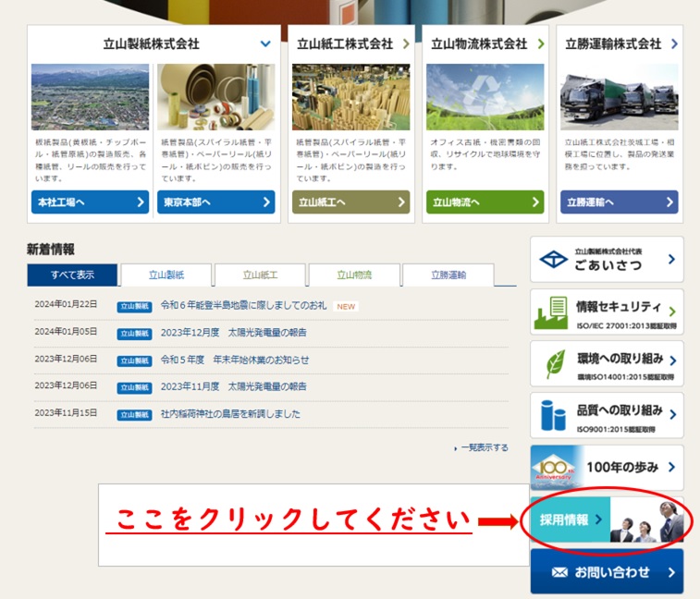Click the NEW badge beside the earthquake notice

pos(346,307)
